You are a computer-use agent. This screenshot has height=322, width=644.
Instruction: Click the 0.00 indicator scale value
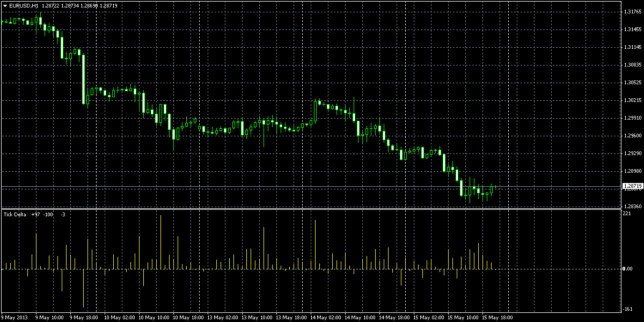(x=628, y=268)
